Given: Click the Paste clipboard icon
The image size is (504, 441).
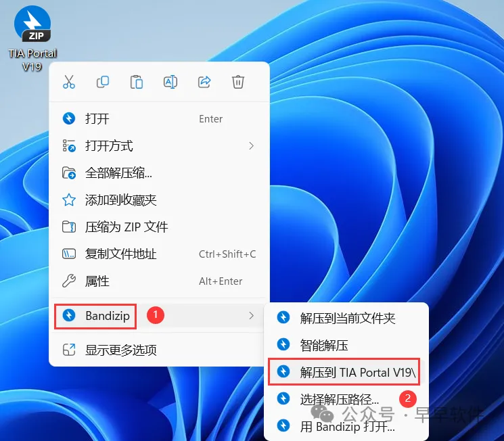Looking at the screenshot, I should point(137,82).
